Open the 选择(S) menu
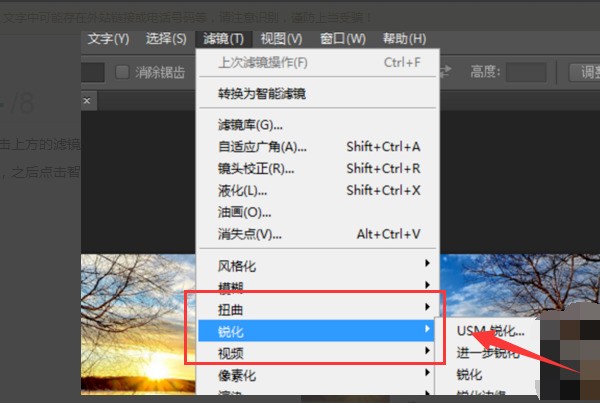Screen dimensions: 600x403 166,39
